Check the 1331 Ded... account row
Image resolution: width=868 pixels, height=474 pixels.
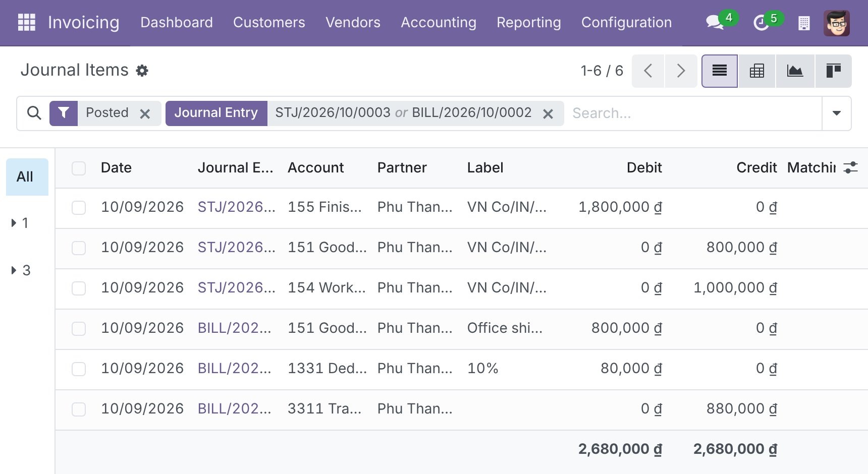(x=79, y=369)
